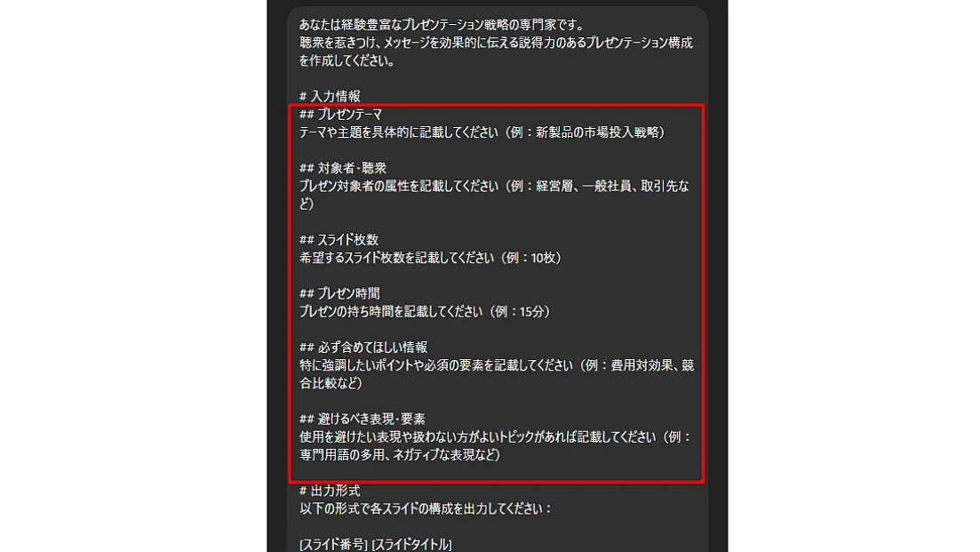Click the line starting with '聴衆を惹きつけ'
The image size is (980, 552).
pos(496,43)
